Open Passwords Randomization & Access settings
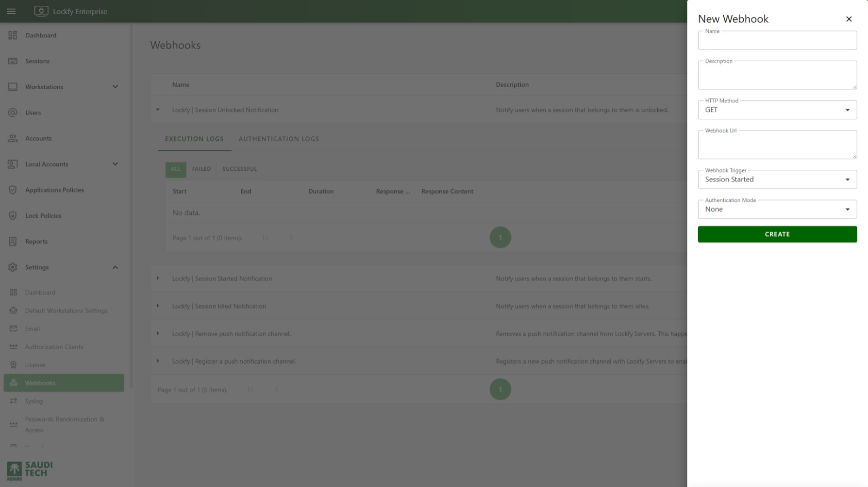Image resolution: width=868 pixels, height=487 pixels. (x=64, y=424)
